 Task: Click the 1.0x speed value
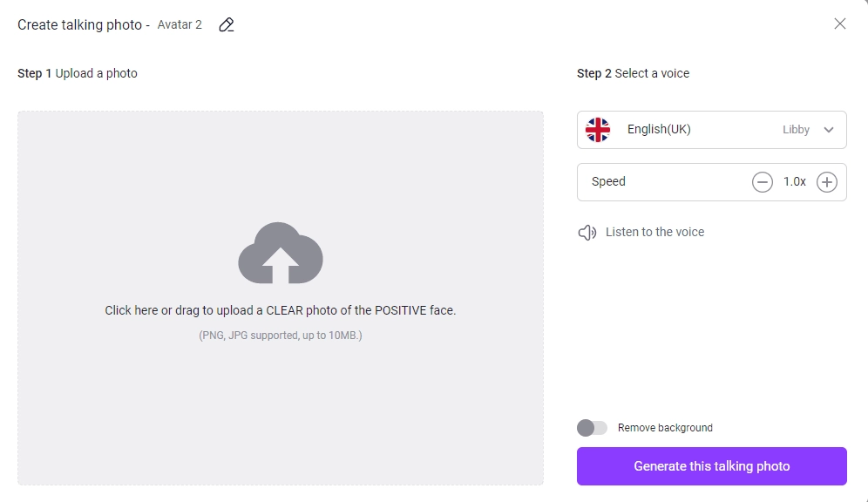coord(795,182)
